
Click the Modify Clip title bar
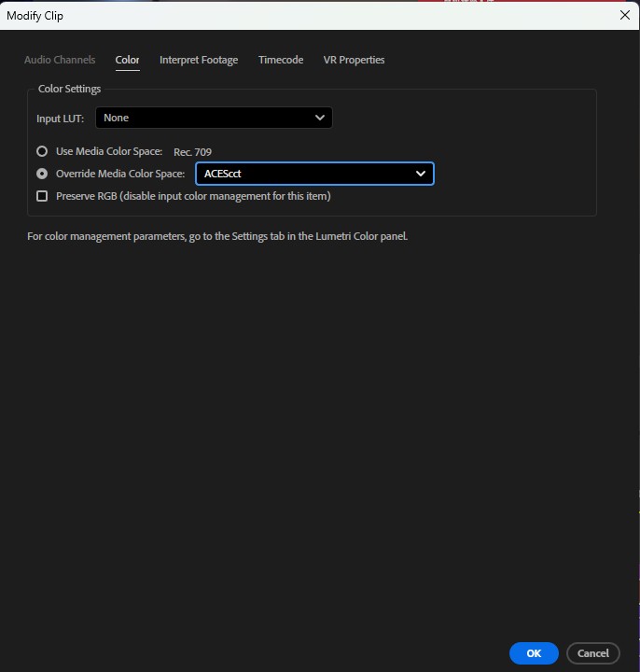pos(280,15)
